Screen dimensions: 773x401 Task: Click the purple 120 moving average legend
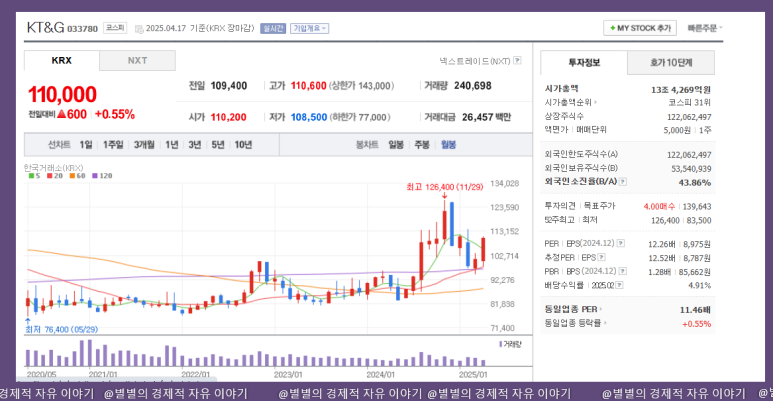click(102, 176)
